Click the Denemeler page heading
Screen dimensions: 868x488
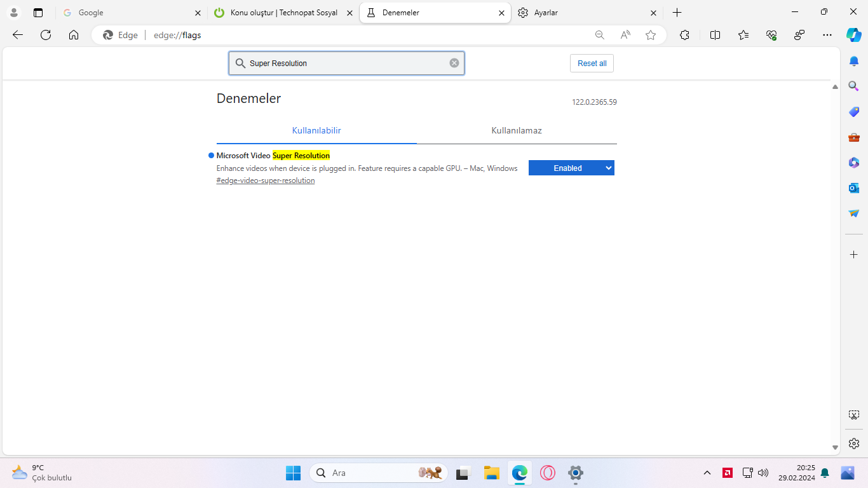(248, 98)
